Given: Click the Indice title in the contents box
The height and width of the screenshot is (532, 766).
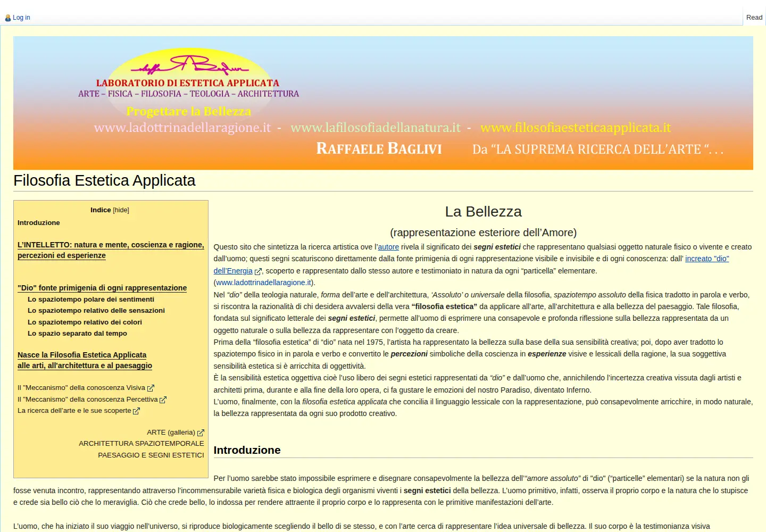Looking at the screenshot, I should tap(101, 210).
